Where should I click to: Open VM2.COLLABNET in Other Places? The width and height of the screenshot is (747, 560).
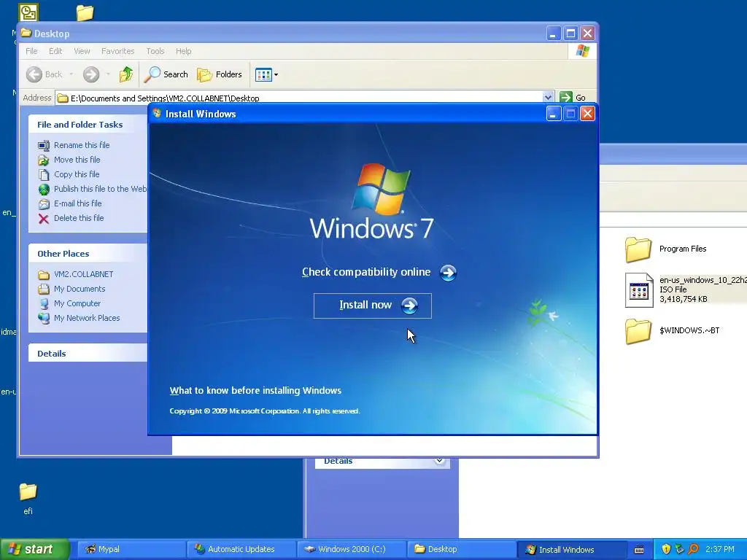83,274
